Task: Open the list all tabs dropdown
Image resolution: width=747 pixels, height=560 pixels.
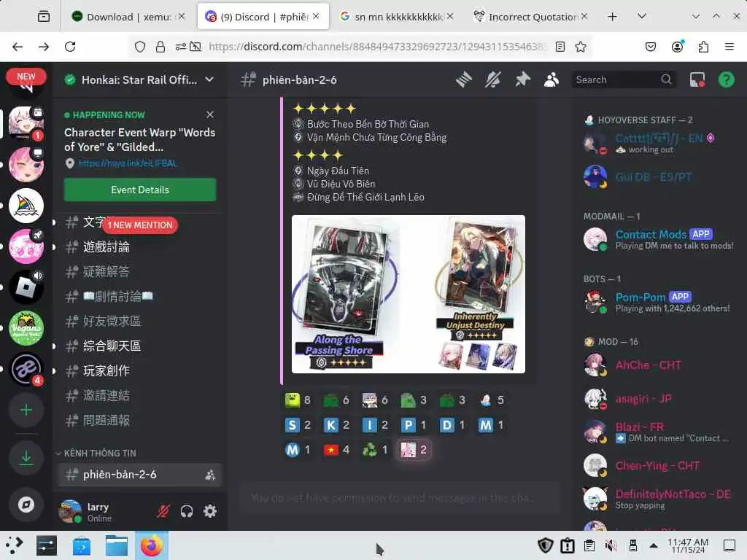Action: coord(642,17)
